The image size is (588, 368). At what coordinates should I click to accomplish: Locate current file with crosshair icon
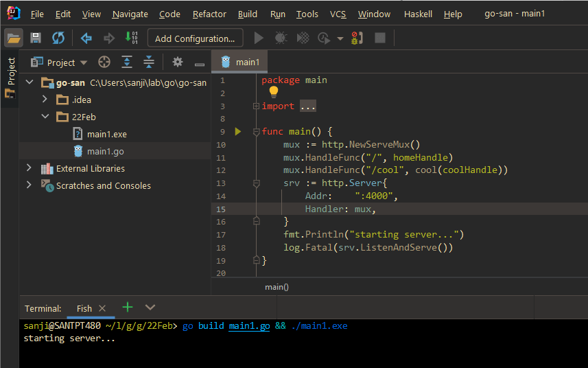pos(104,62)
